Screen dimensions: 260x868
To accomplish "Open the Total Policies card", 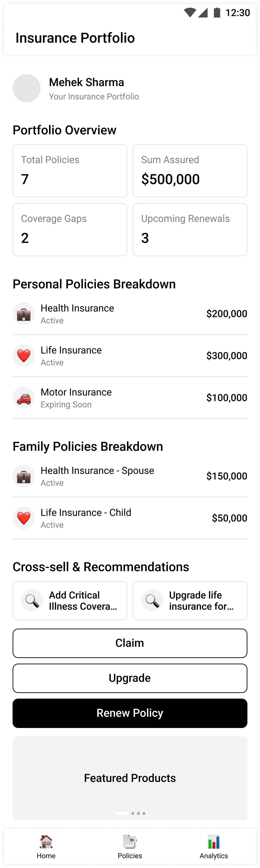I will click(70, 171).
